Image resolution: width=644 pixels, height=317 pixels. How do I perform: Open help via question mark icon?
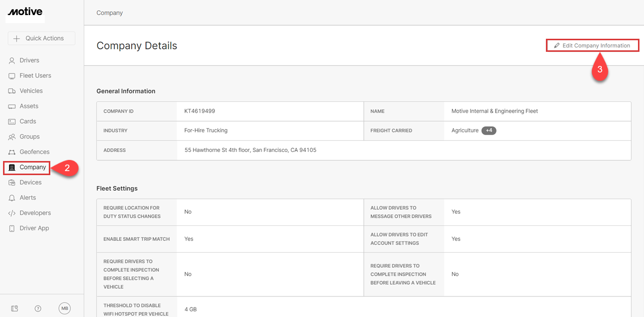click(x=38, y=308)
